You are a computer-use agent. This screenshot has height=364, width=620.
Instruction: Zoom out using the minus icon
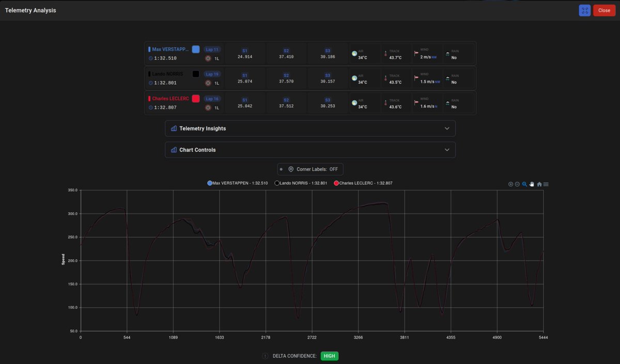tap(517, 184)
